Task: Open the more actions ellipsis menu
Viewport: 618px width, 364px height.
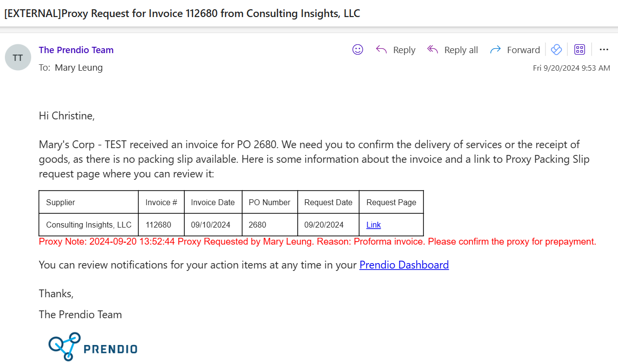Action: (604, 49)
